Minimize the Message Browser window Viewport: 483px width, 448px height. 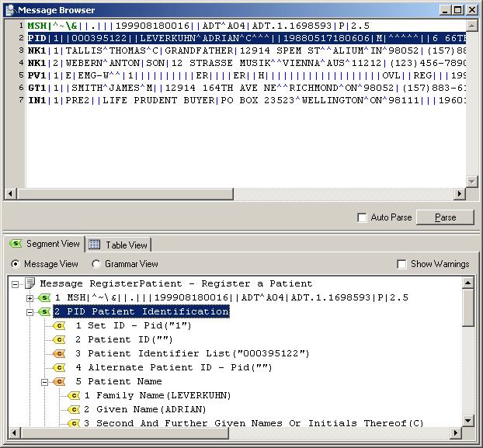tap(444, 10)
